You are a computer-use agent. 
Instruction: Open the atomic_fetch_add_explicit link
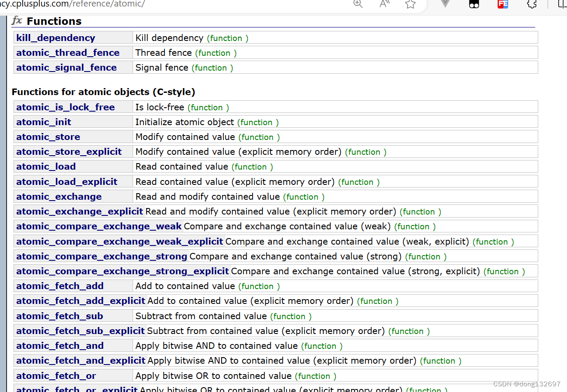[x=81, y=301]
